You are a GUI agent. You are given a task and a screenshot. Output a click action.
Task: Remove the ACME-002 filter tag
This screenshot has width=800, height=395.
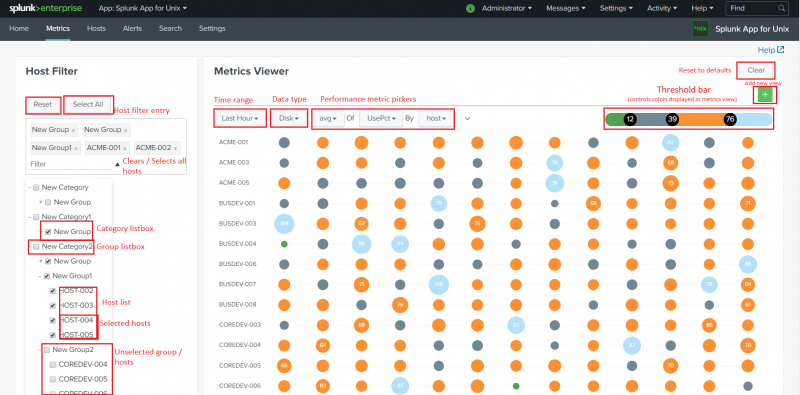(175, 149)
